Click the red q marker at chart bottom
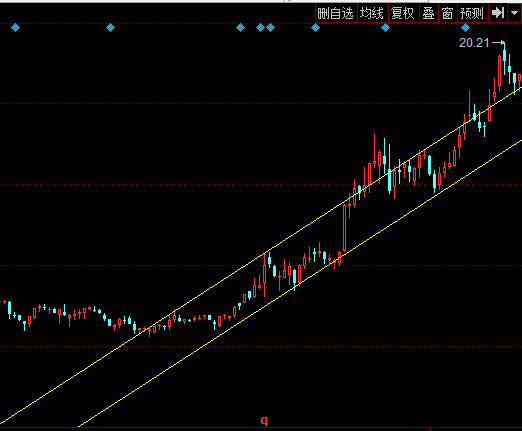The width and height of the screenshot is (522, 431). tap(264, 421)
